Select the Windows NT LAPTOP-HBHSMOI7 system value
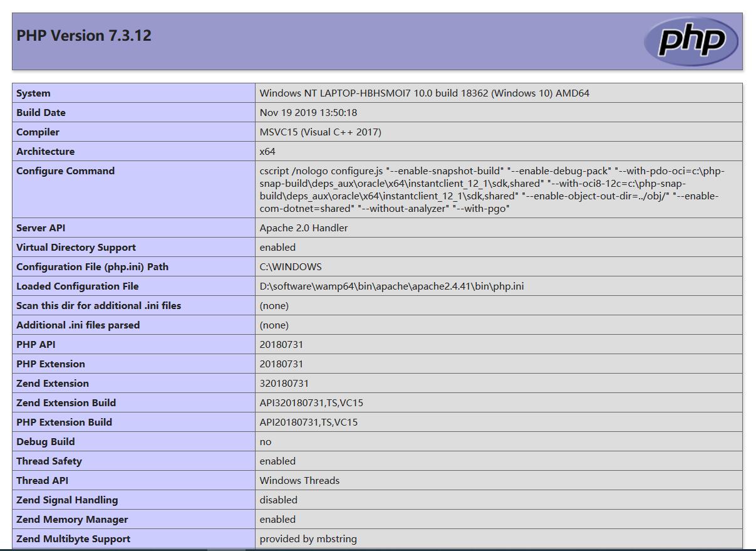756x551 pixels. (425, 93)
